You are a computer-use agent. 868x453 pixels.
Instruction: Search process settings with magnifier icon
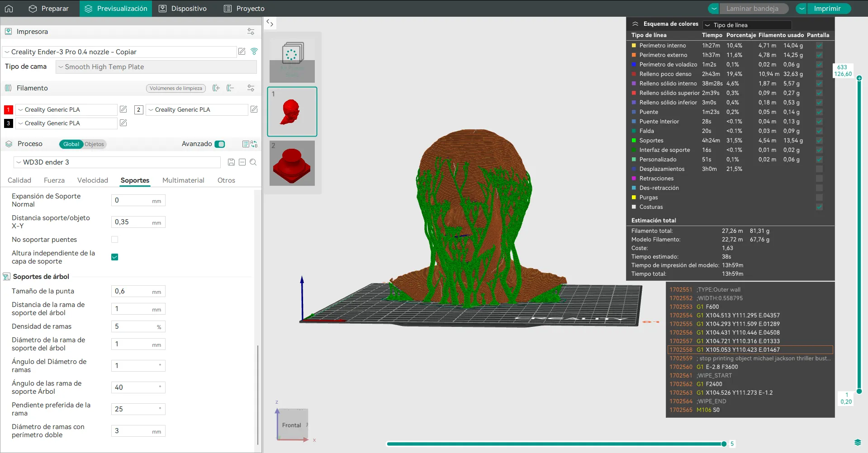[253, 162]
